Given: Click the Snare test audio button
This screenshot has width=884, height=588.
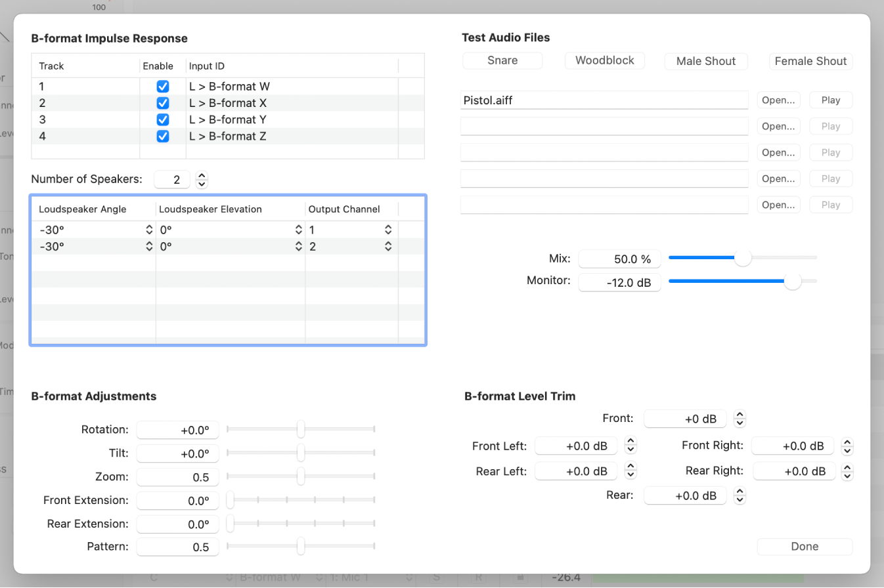Looking at the screenshot, I should (x=502, y=60).
